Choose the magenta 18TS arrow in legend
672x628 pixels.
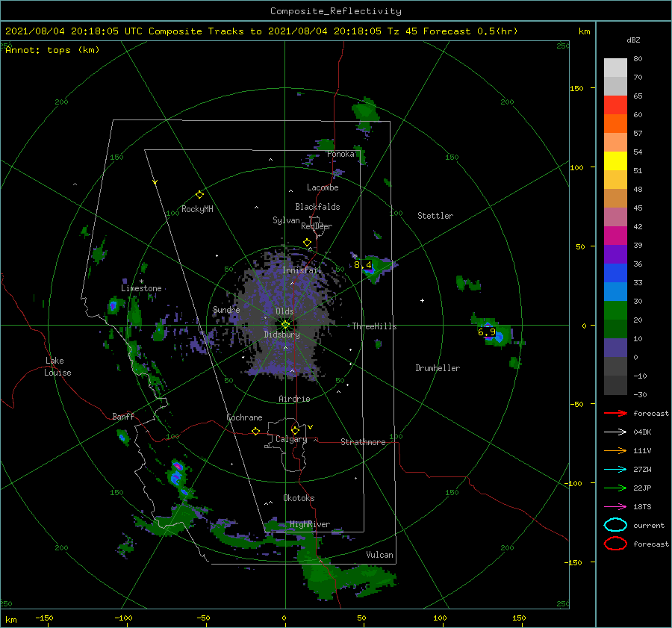615,507
